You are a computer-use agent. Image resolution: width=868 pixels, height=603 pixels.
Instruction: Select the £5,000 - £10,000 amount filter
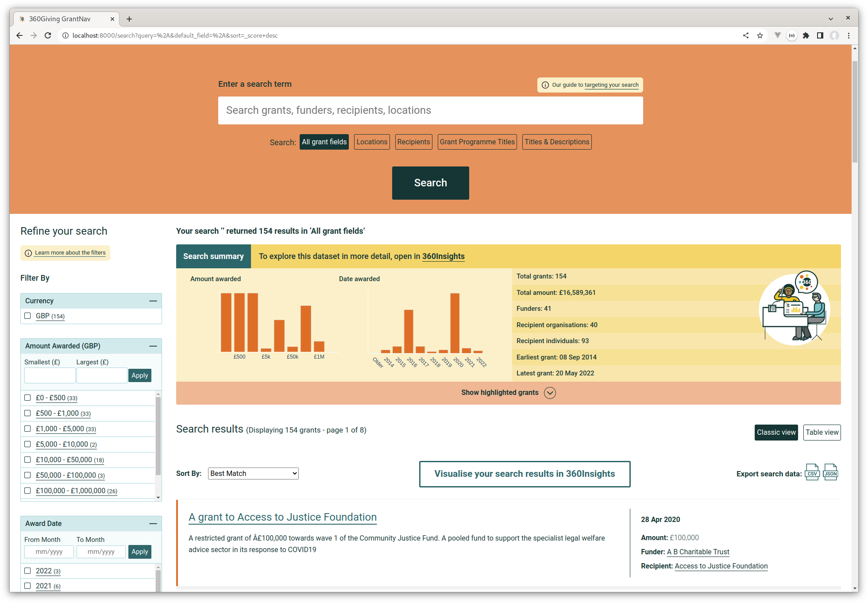[x=27, y=444]
